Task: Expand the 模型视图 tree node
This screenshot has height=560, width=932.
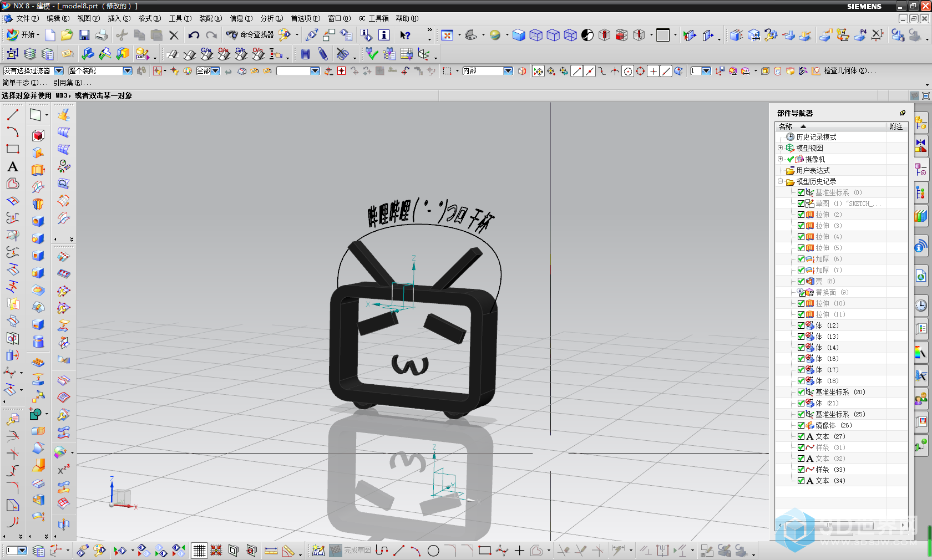Action: [x=780, y=148]
